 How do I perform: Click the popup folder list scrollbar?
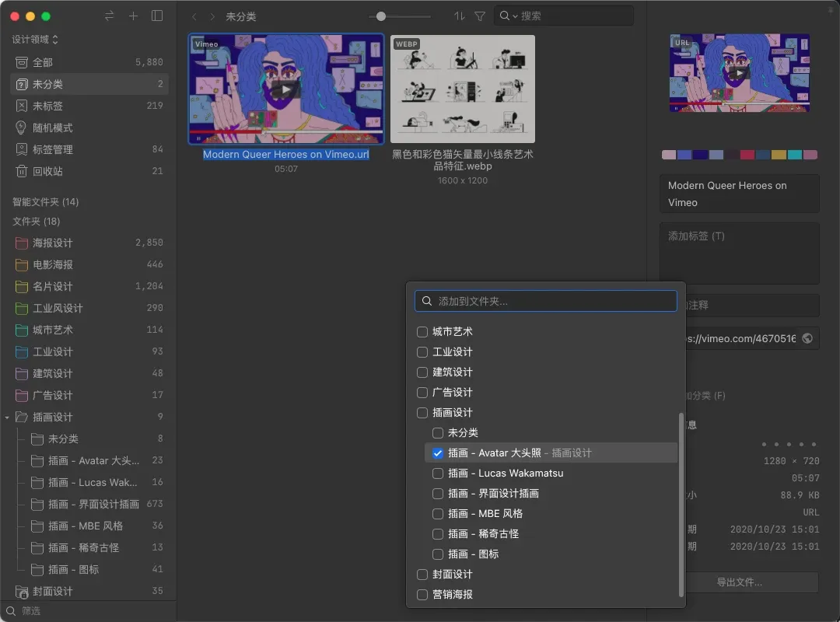click(681, 504)
